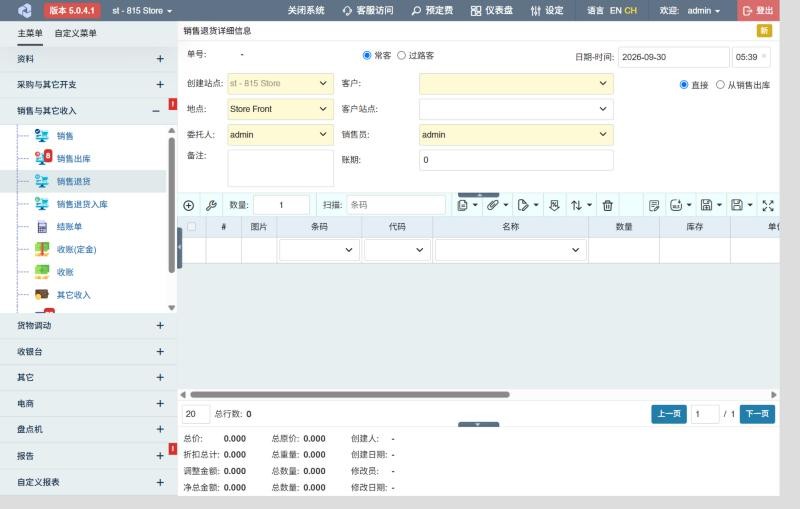800x509 pixels.
Task: Select the 常客 radio button
Action: [x=366, y=55]
